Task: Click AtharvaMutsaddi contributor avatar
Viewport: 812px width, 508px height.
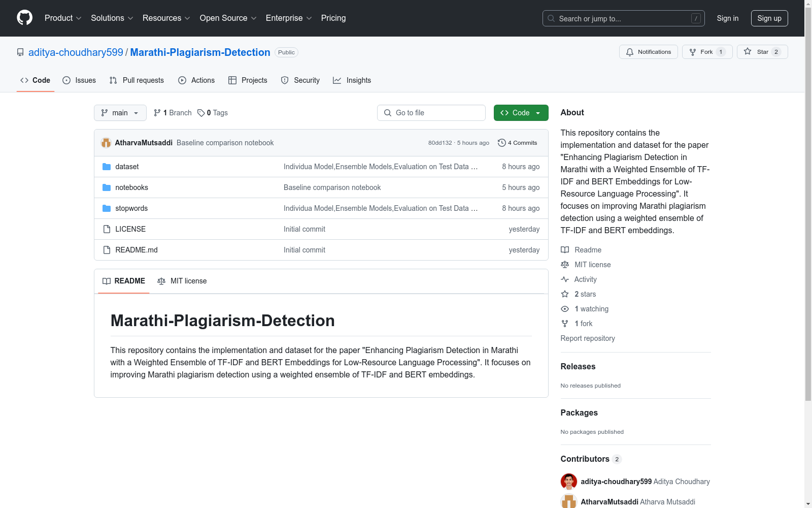Action: (569, 502)
